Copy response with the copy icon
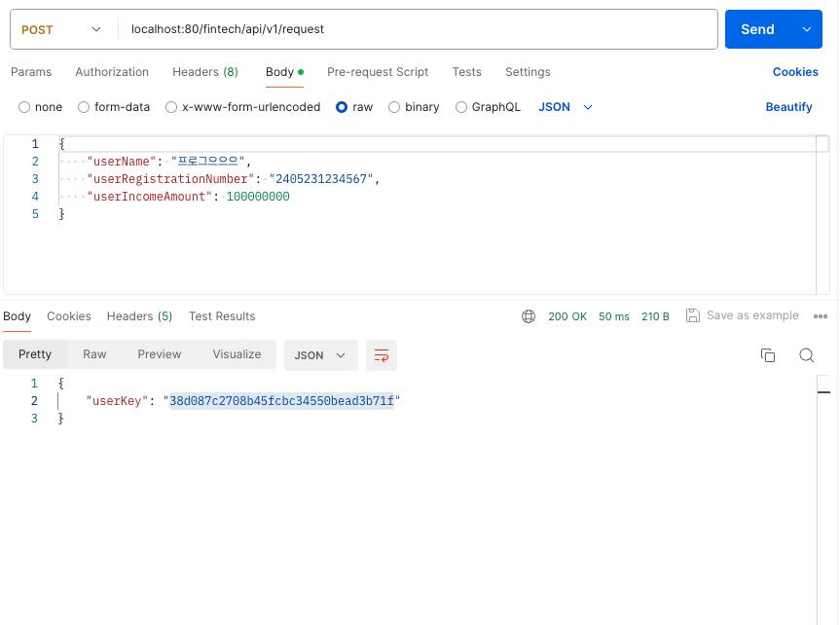The width and height of the screenshot is (840, 625). [x=768, y=355]
